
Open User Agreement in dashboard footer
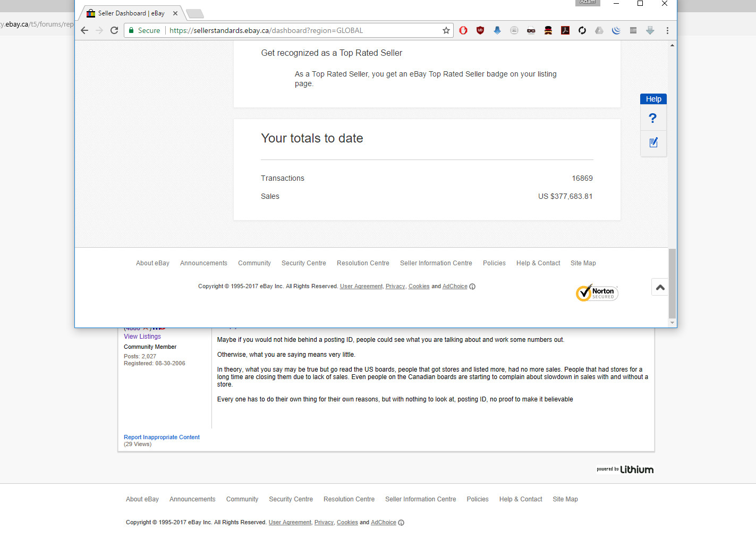tap(361, 287)
